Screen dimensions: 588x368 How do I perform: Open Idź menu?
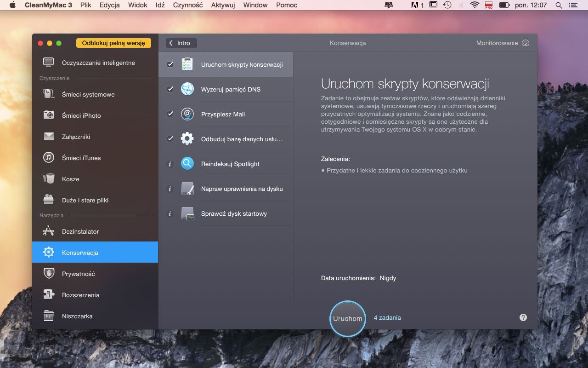pos(160,5)
